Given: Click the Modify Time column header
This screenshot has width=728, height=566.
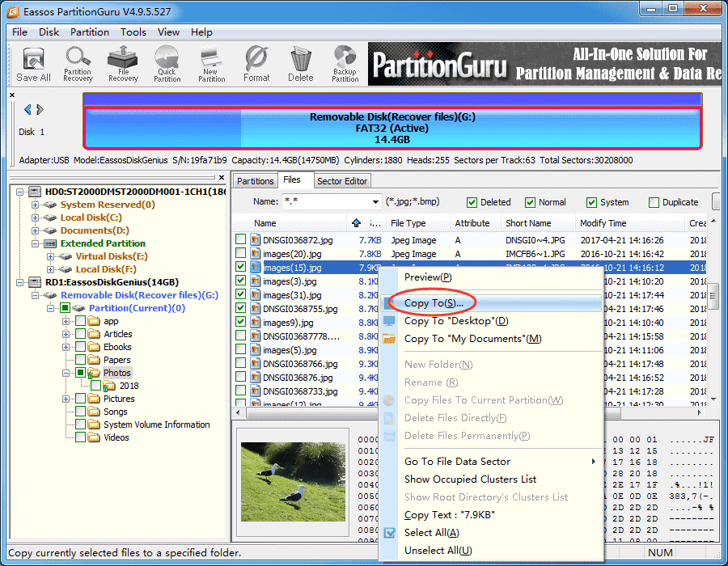Looking at the screenshot, I should click(630, 223).
